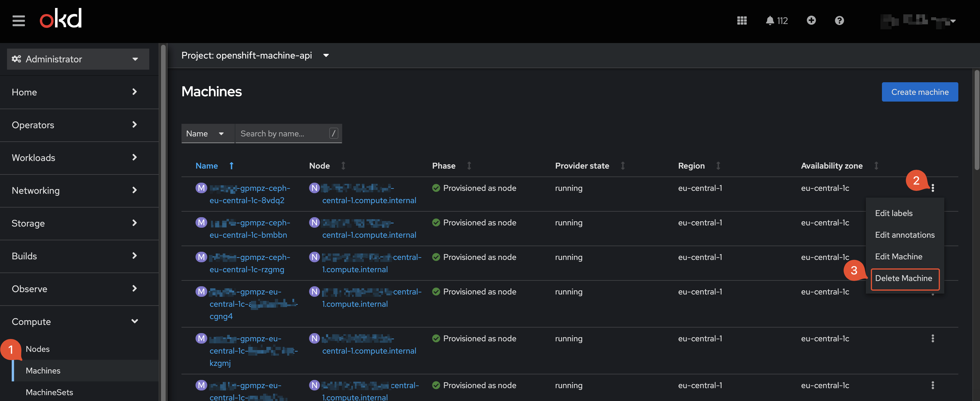Open the Project openshift-machine-api selector
Image resolution: width=980 pixels, height=401 pixels.
pyautogui.click(x=255, y=56)
